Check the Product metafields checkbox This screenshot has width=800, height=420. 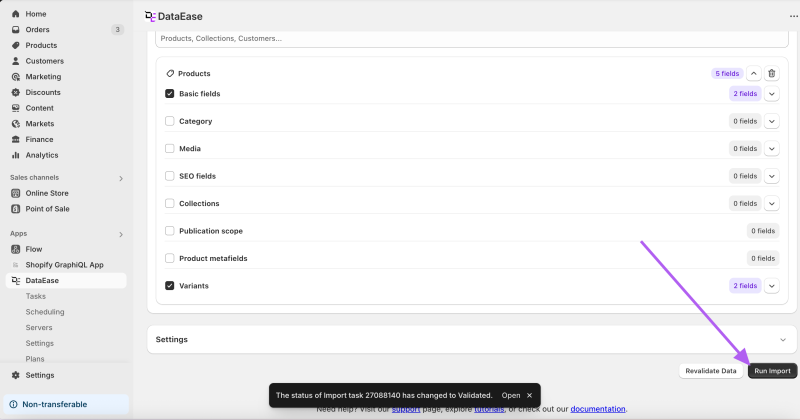pos(169,258)
